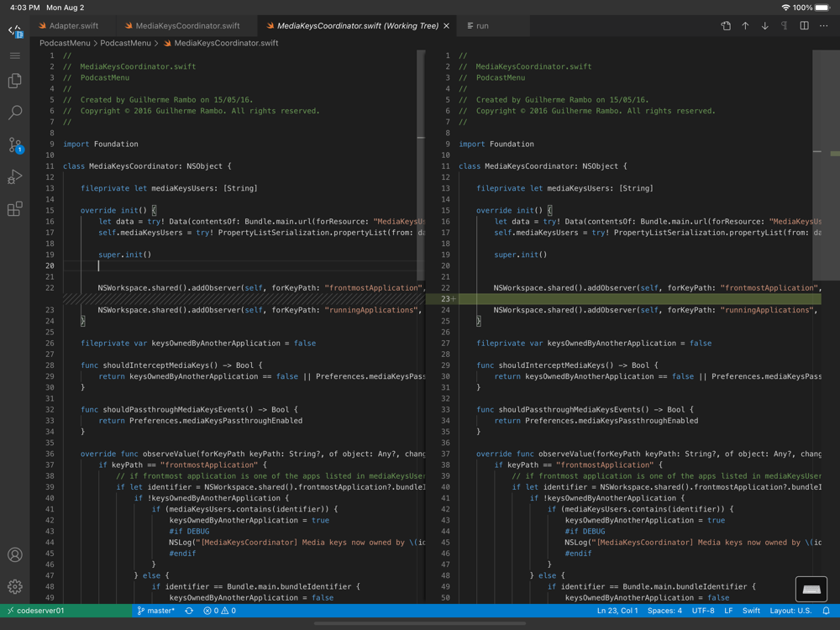840x630 pixels.
Task: Open the hamburger application menu
Action: tap(15, 55)
